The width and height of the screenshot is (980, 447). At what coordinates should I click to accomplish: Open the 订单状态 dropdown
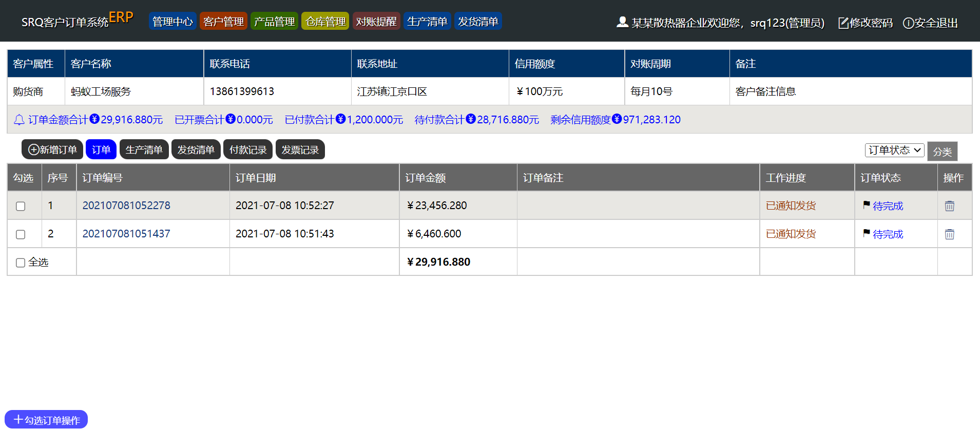click(894, 150)
